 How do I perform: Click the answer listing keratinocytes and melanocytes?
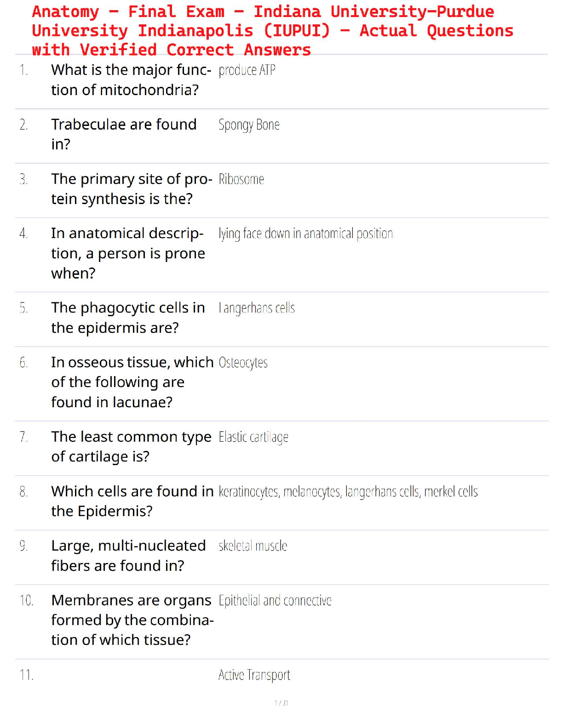pyautogui.click(x=348, y=492)
